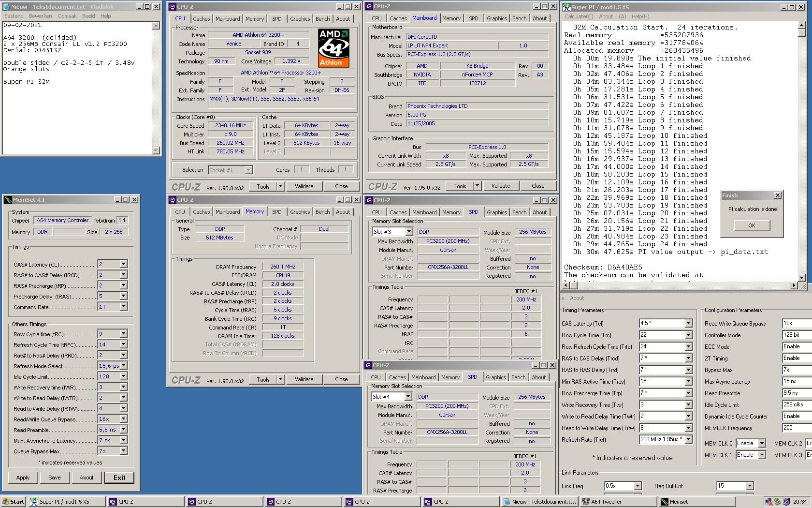This screenshot has width=812, height=508.
Task: Open Tools dropdown arrow in CPU-Z Memory window
Action: point(280,380)
